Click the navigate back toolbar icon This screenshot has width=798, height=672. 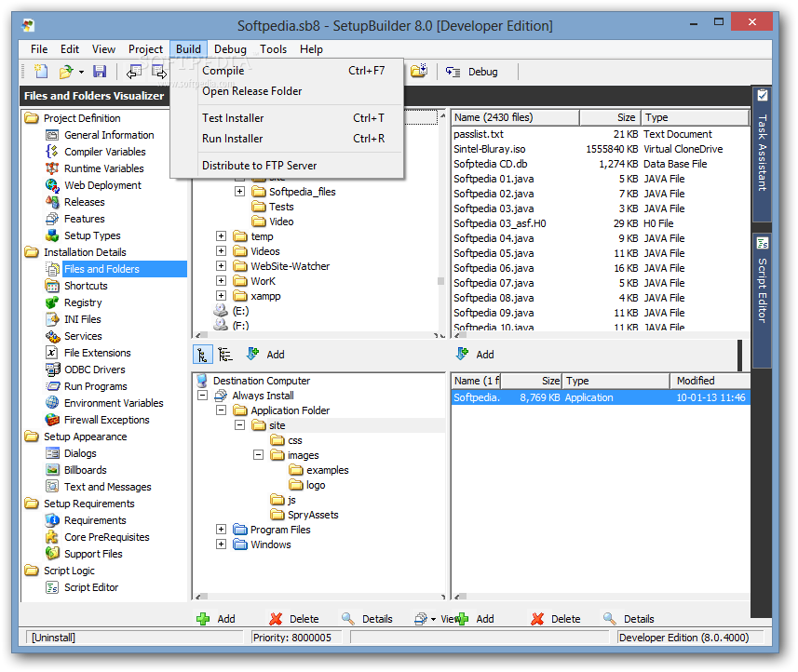[x=134, y=72]
